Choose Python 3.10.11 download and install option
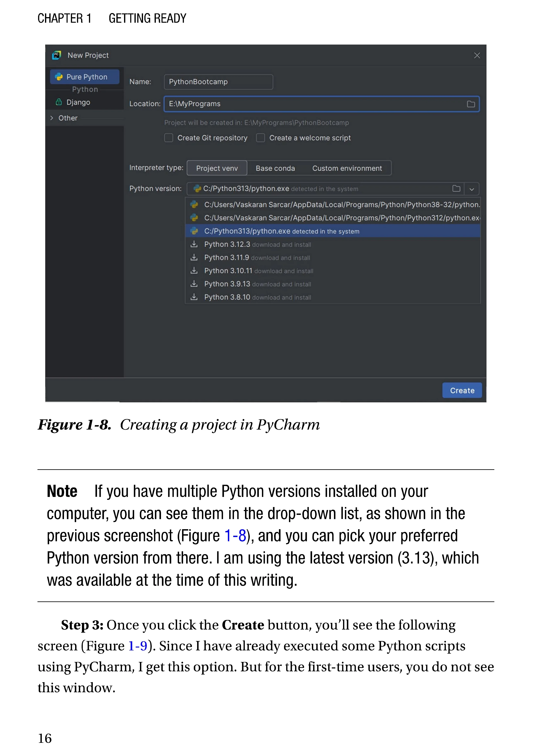Image resolution: width=535 pixels, height=756 pixels. coord(258,271)
